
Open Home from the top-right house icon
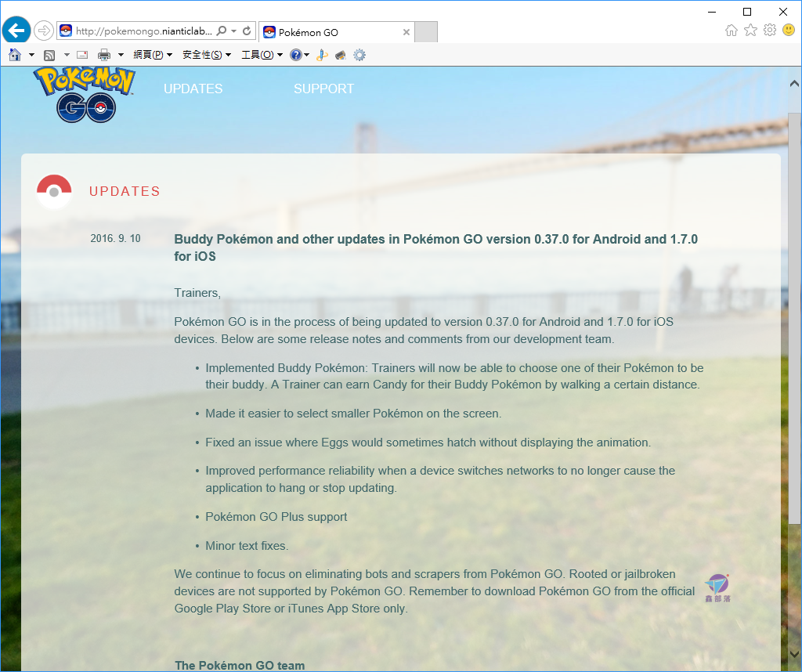click(x=732, y=31)
